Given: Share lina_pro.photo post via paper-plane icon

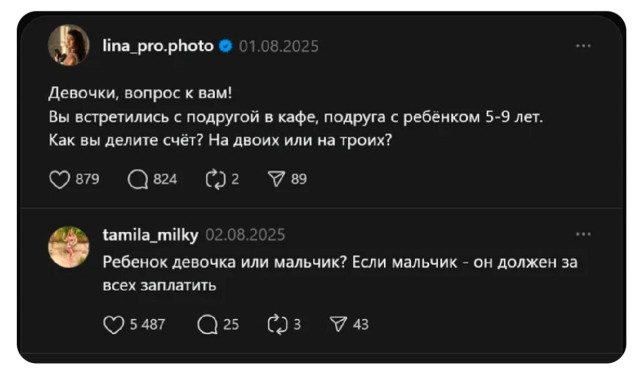Looking at the screenshot, I should coord(276,179).
